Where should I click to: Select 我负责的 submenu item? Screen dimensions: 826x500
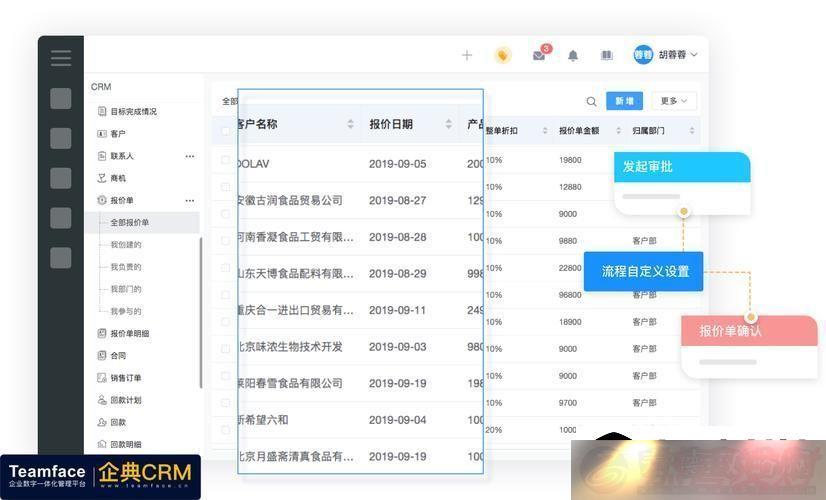(x=125, y=267)
